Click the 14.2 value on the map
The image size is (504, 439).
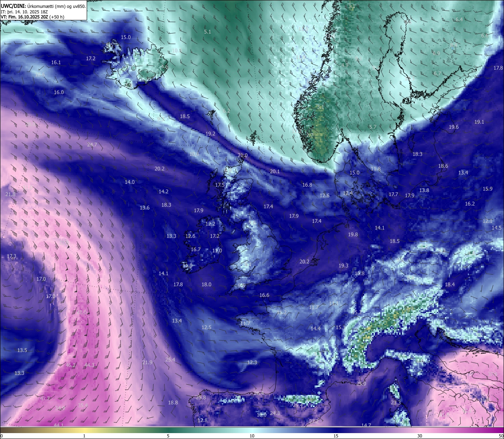point(163,191)
